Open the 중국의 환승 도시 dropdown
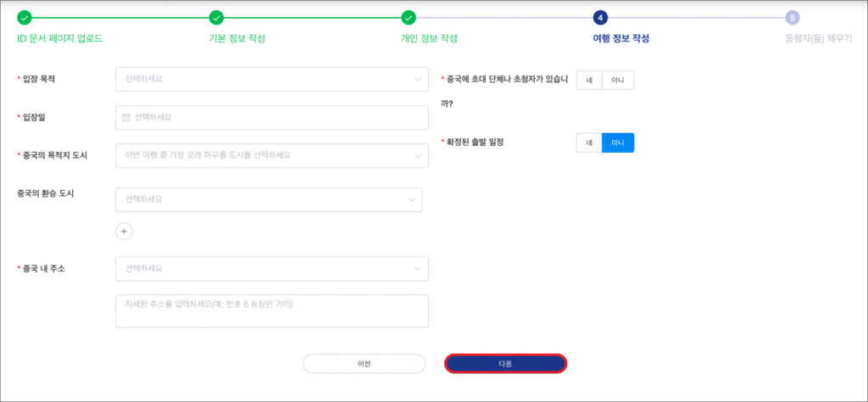The width and height of the screenshot is (868, 402). (268, 199)
